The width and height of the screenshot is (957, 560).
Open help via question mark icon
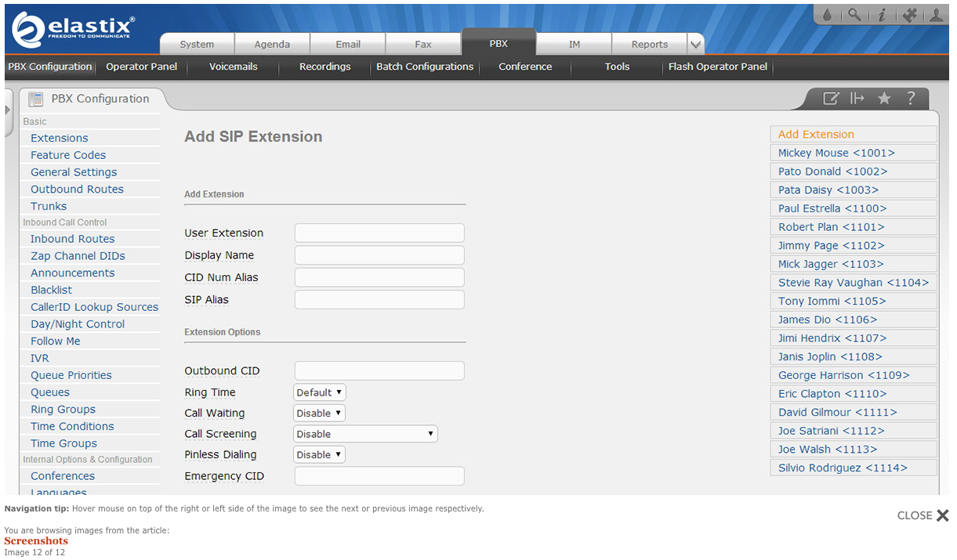click(x=911, y=98)
